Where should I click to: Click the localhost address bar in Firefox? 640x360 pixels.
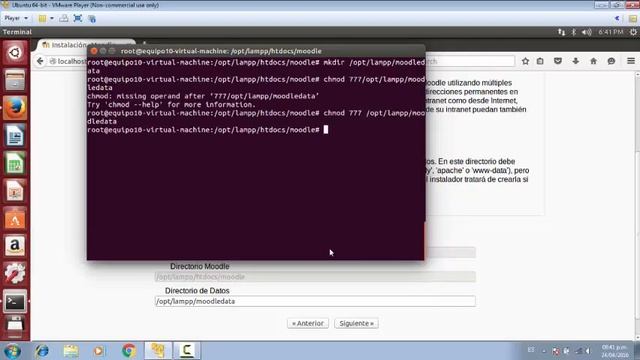[x=67, y=61]
